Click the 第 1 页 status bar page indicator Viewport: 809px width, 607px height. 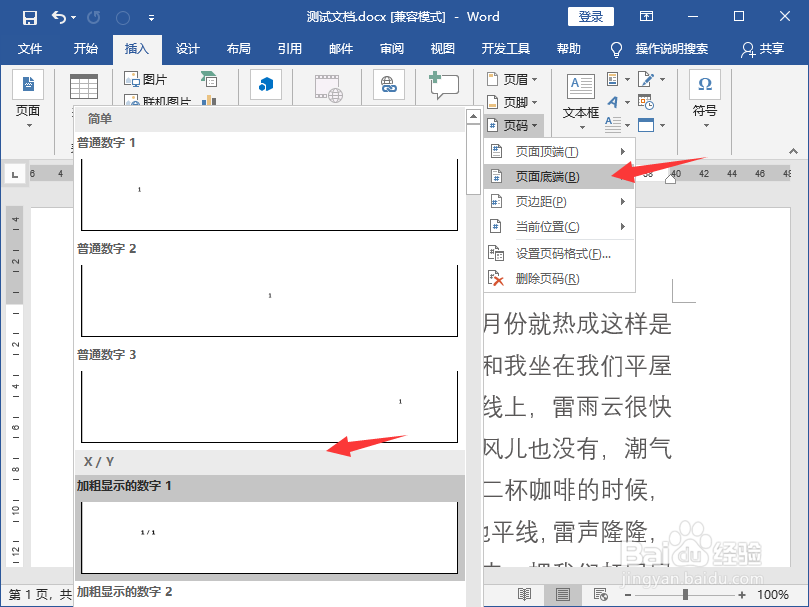point(29,595)
